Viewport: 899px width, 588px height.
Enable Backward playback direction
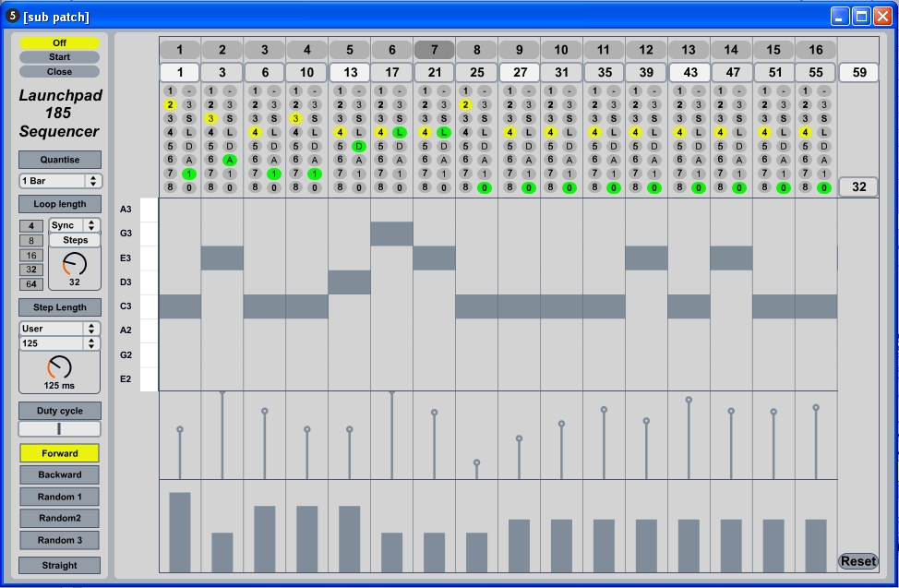pyautogui.click(x=59, y=474)
